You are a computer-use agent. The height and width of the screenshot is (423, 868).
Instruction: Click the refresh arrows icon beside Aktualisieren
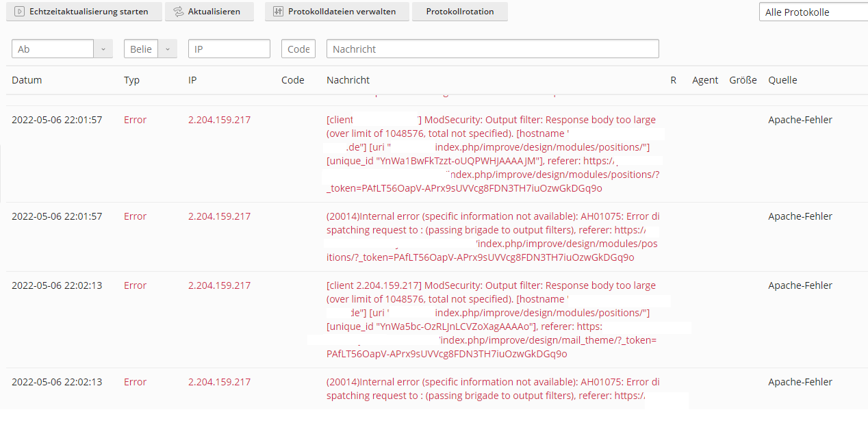tap(179, 12)
